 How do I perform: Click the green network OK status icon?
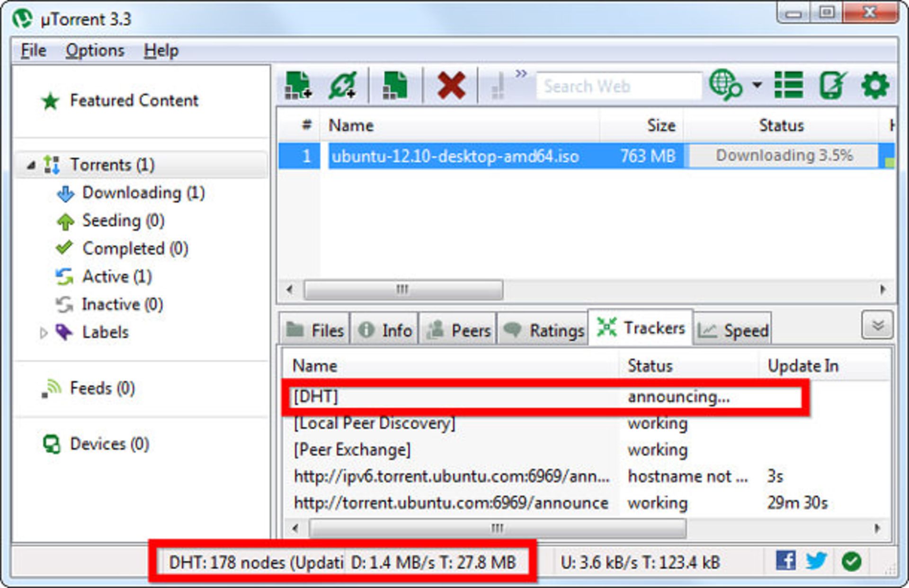point(851,562)
